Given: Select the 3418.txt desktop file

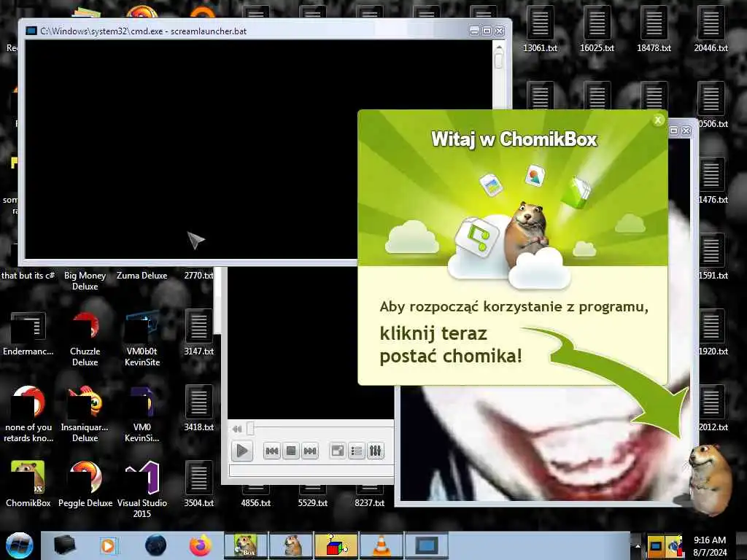Looking at the screenshot, I should pos(198,408).
